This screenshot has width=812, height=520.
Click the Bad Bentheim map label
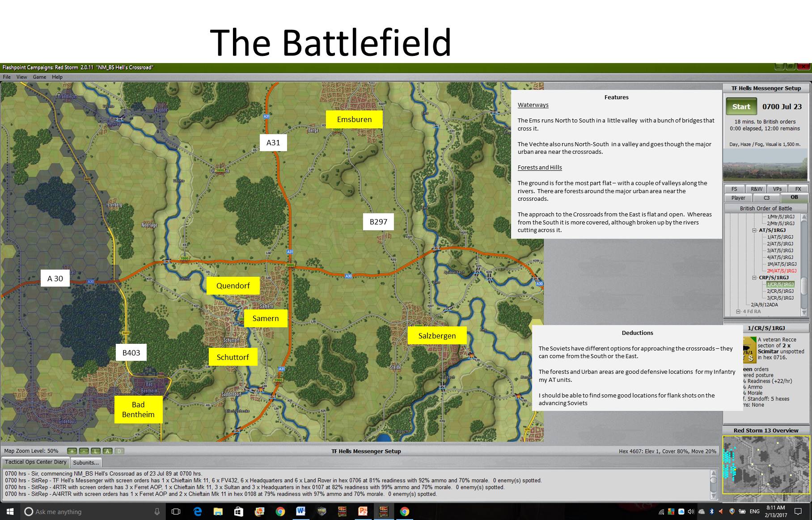click(138, 410)
